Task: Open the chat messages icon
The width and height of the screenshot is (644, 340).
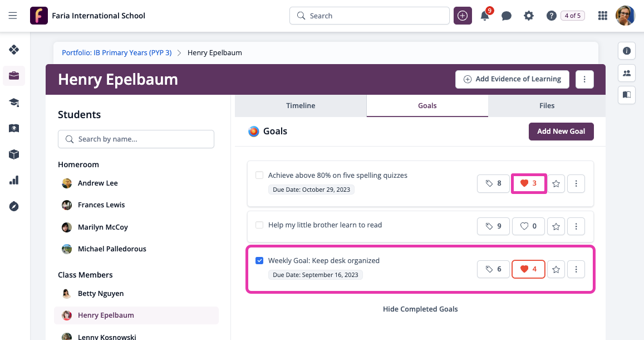Action: tap(507, 16)
